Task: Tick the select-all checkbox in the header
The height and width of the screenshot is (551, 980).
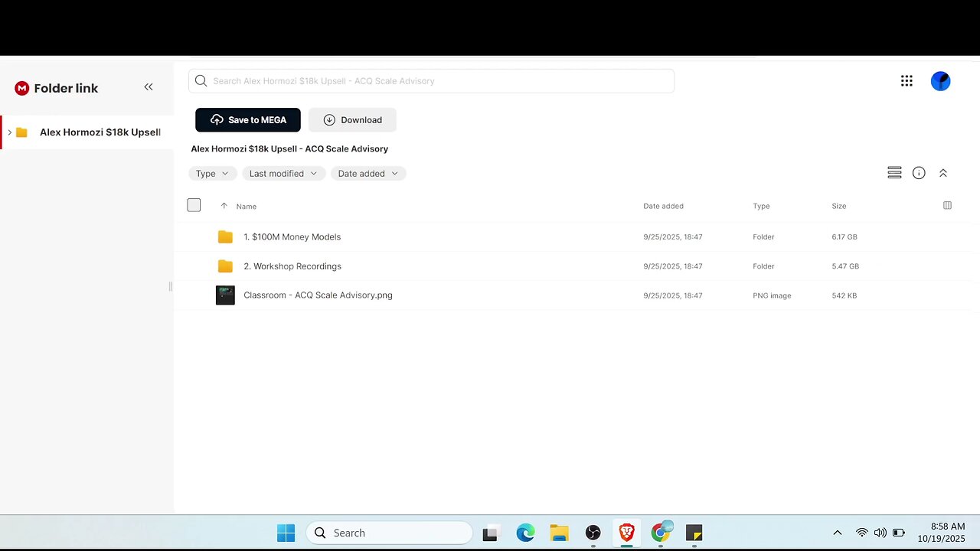Action: [x=194, y=205]
